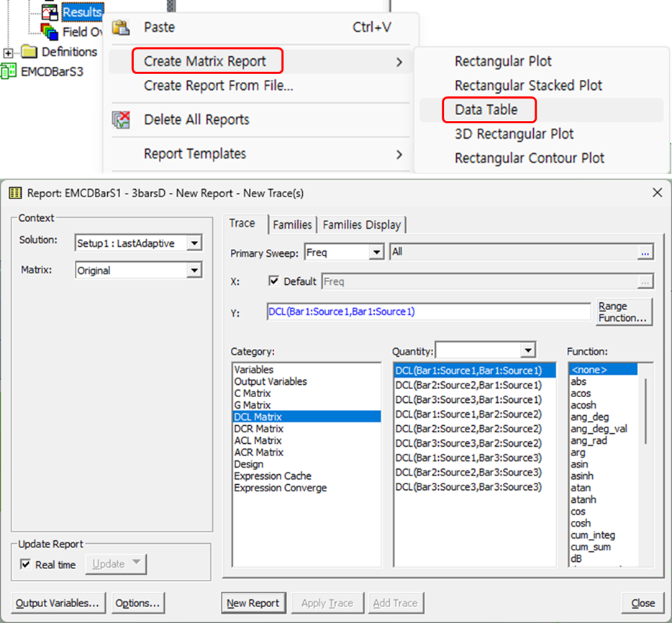Open the Solution dropdown
672x623 pixels.
coord(194,243)
